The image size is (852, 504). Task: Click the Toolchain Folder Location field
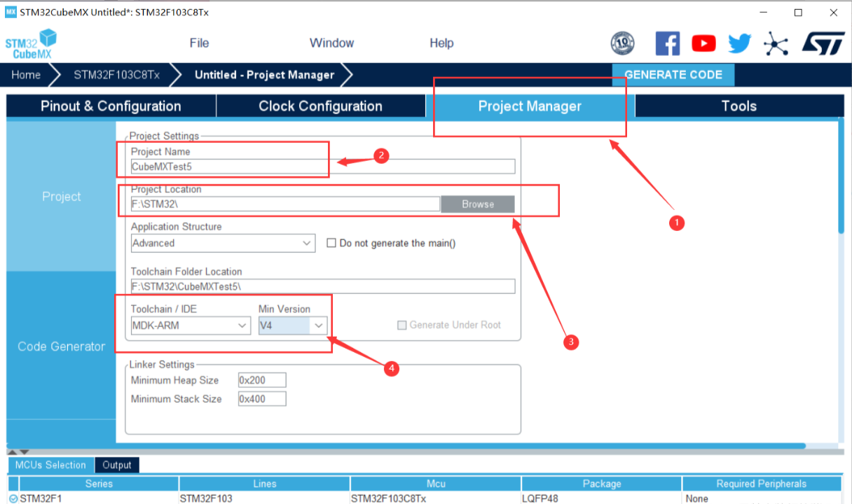tap(323, 286)
